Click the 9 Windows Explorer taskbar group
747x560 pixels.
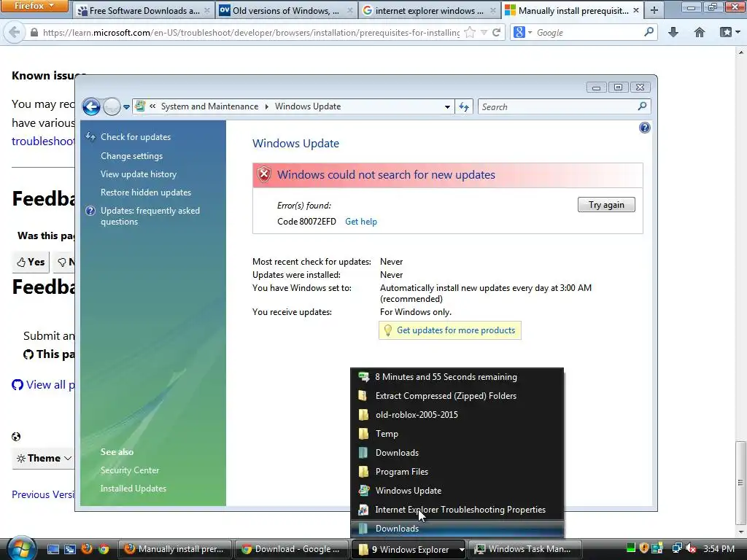coord(409,549)
